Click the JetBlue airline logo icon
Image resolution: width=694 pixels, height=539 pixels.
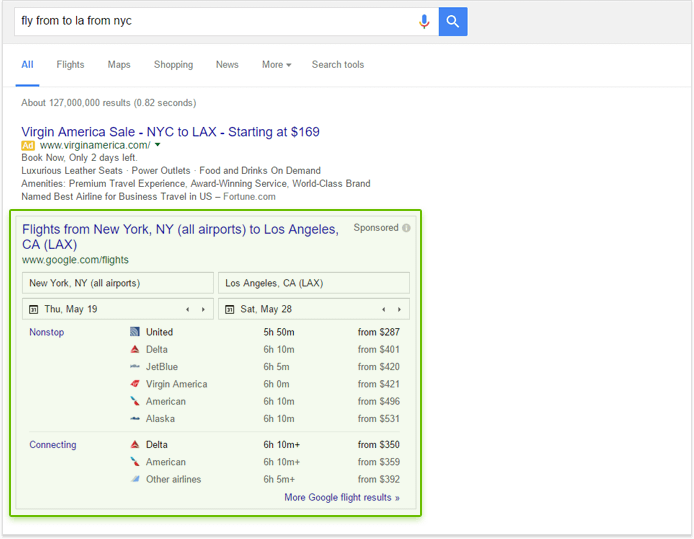tap(135, 366)
